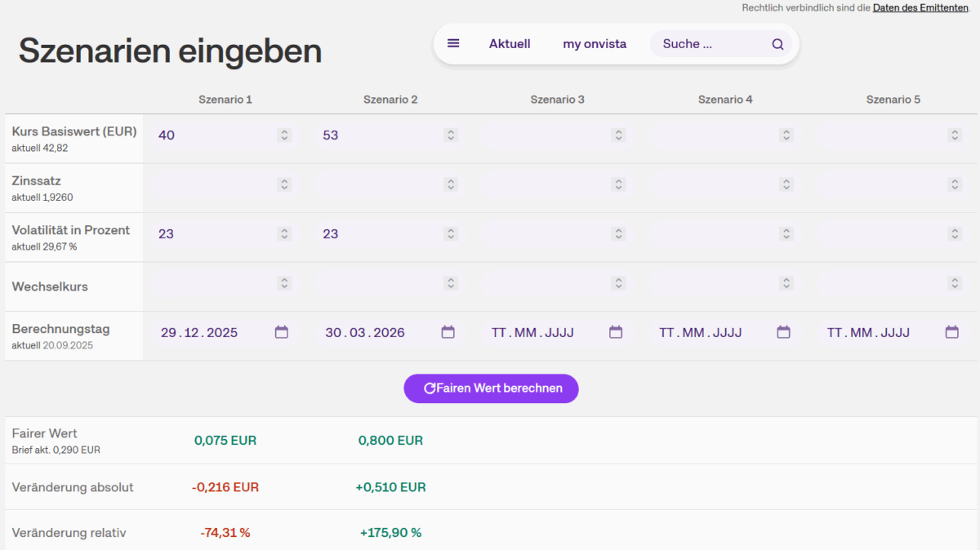Open my onvista
980x550 pixels.
595,43
